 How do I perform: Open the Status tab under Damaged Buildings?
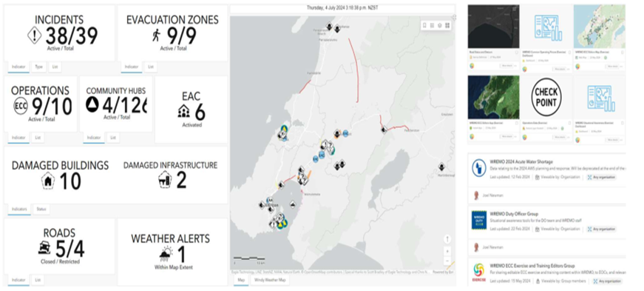point(41,209)
